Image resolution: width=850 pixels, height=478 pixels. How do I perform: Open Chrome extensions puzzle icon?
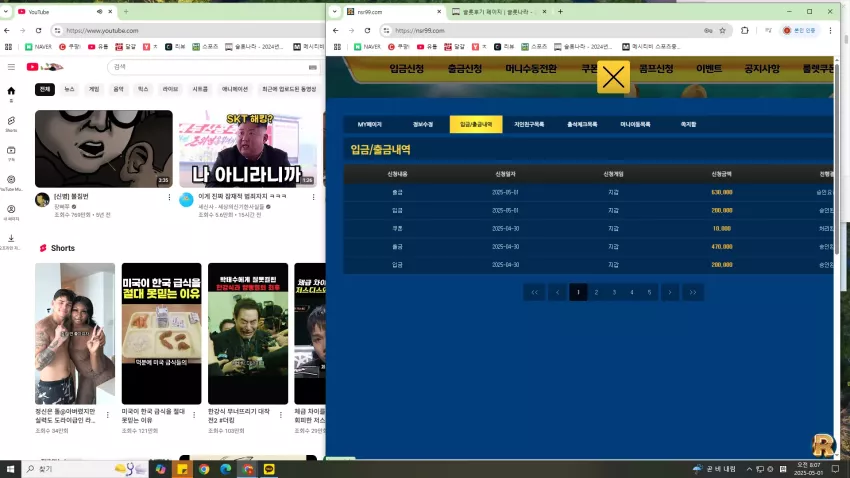pos(744,31)
